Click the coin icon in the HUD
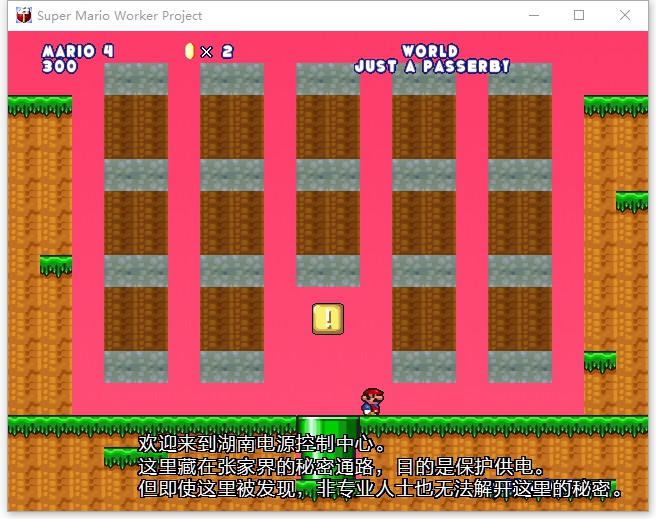 pyautogui.click(x=190, y=51)
